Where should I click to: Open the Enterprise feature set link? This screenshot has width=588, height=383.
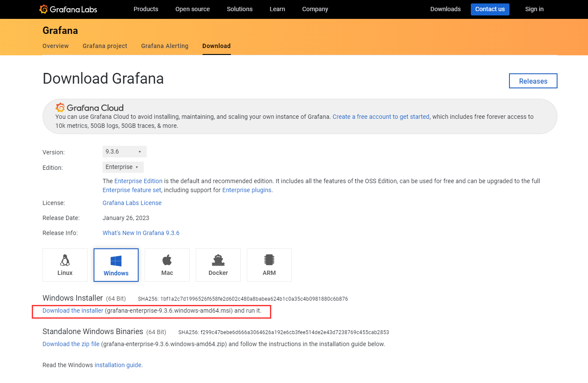[132, 190]
